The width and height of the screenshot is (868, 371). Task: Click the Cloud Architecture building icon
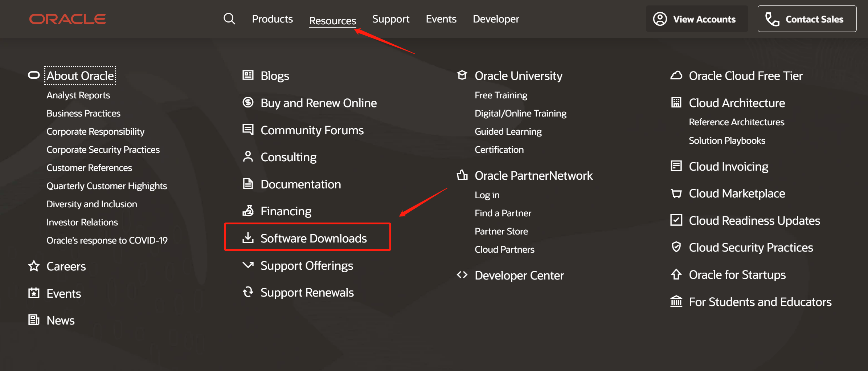(676, 102)
